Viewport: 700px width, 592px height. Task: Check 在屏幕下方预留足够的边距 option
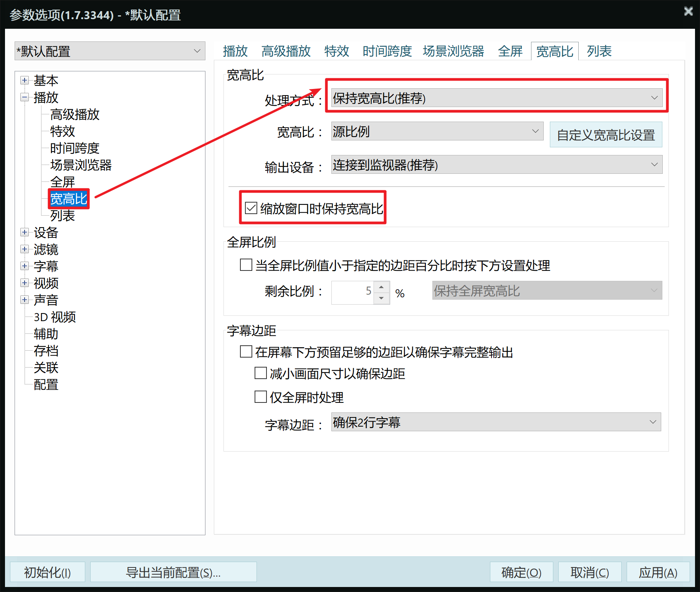pos(246,351)
